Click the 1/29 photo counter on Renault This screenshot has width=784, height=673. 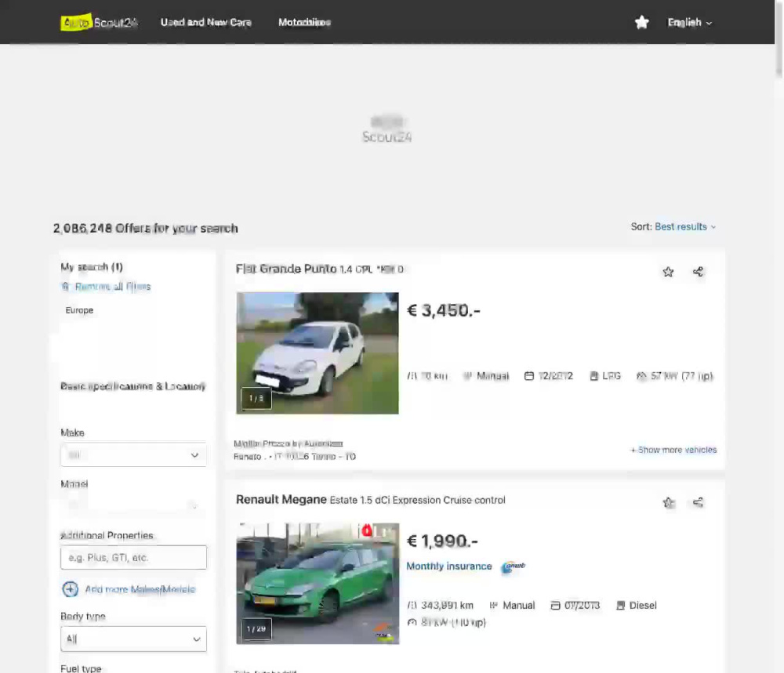(x=256, y=628)
